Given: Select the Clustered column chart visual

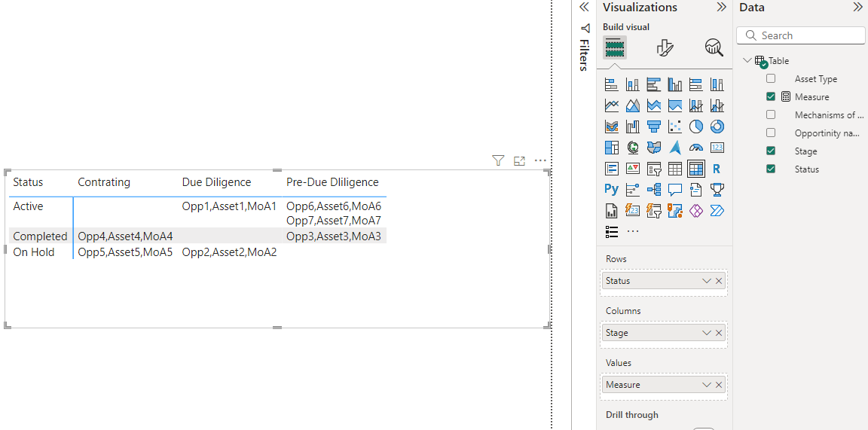Looking at the screenshot, I should [x=675, y=84].
